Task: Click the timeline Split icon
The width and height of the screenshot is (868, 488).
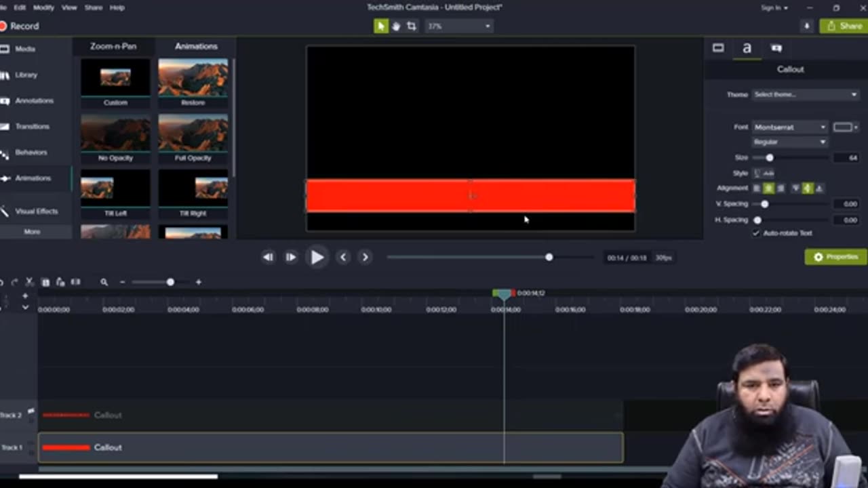Action: (x=76, y=282)
